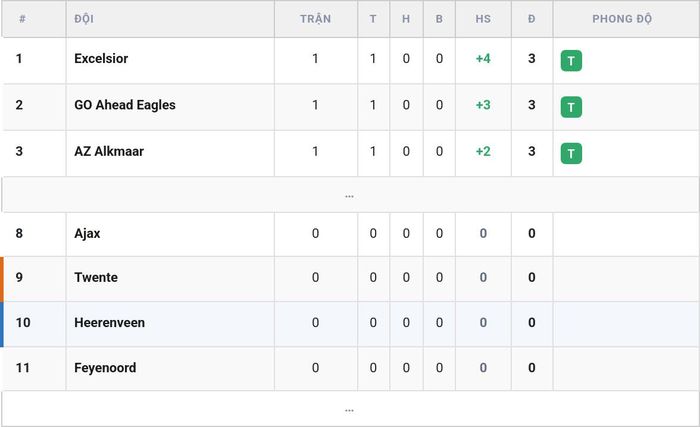Click the # rank column header

22,19
